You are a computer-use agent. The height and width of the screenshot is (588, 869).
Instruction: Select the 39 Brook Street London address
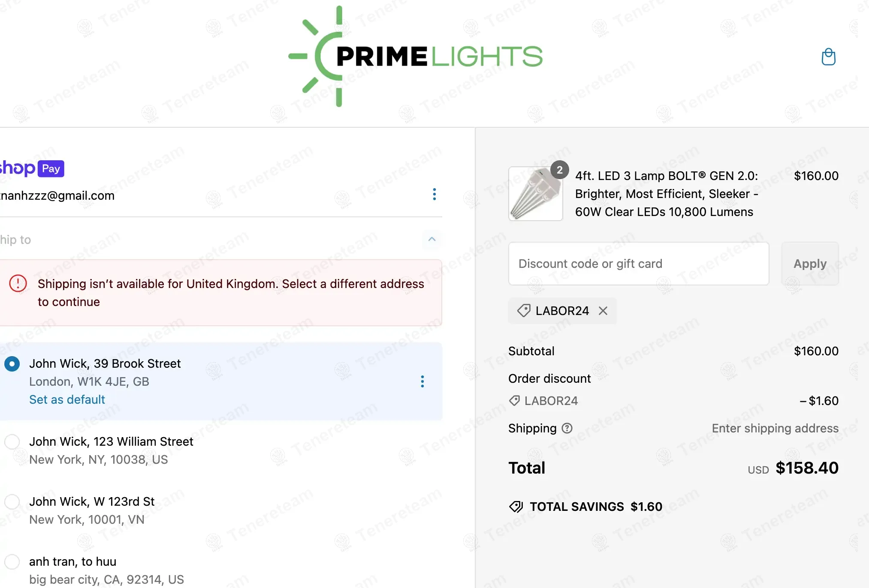[12, 364]
